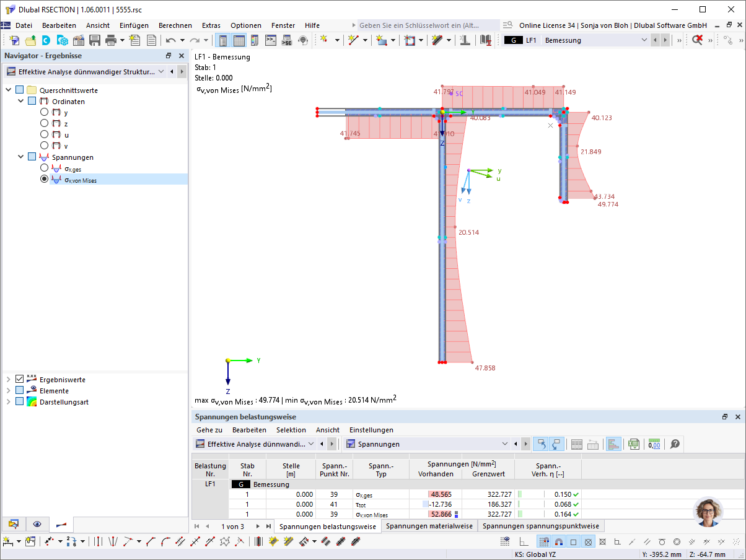Select previous load case arrow in toolbar

coord(655,40)
